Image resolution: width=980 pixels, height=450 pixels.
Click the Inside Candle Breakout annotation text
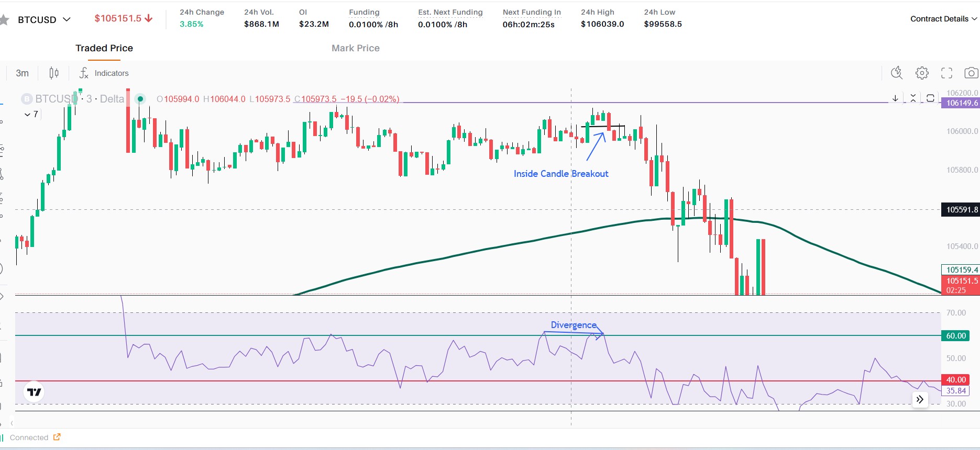(x=560, y=174)
